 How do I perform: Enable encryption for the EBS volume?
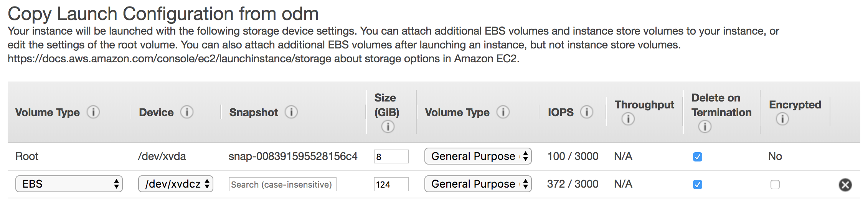(775, 185)
